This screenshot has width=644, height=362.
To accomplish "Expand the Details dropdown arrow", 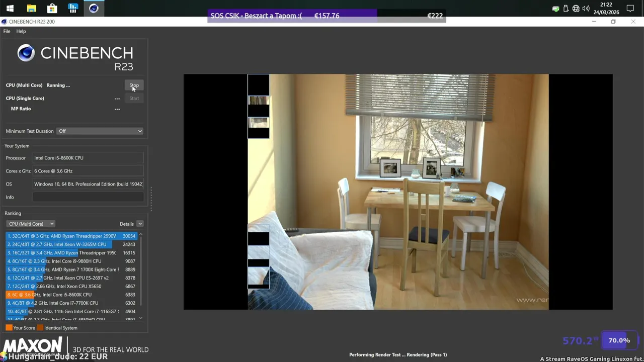I will coord(140,224).
